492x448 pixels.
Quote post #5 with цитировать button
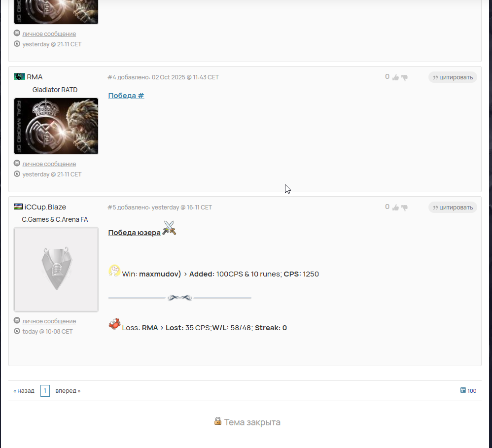pos(453,207)
